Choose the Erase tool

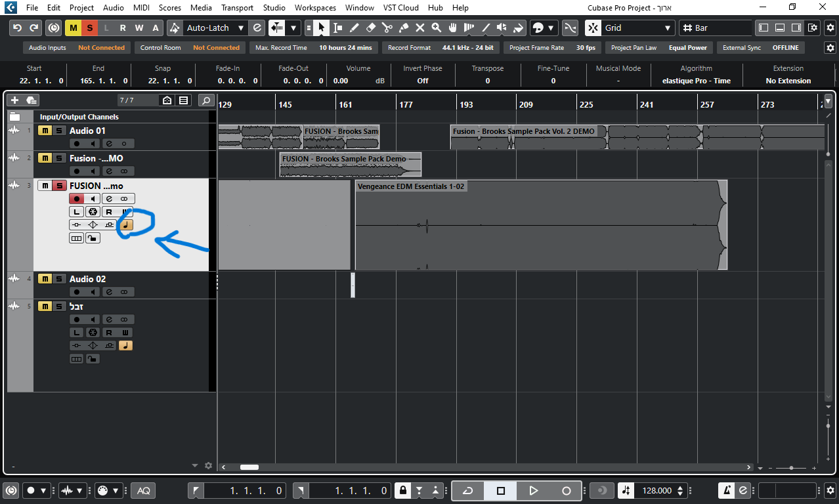pyautogui.click(x=370, y=28)
